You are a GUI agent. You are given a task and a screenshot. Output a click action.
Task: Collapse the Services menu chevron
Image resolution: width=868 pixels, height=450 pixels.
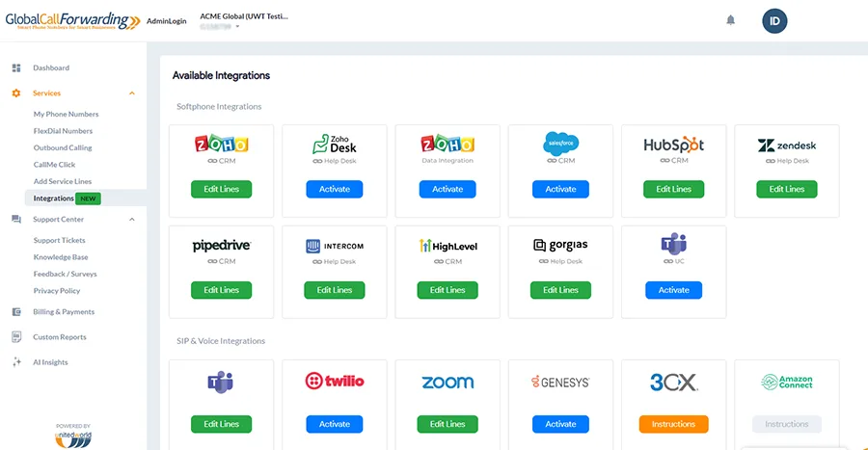[132, 93]
